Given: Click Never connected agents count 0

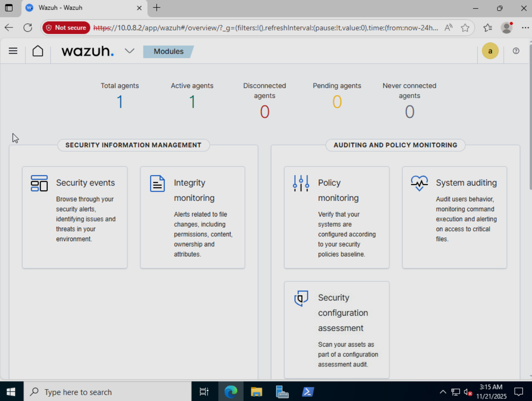Looking at the screenshot, I should [409, 112].
